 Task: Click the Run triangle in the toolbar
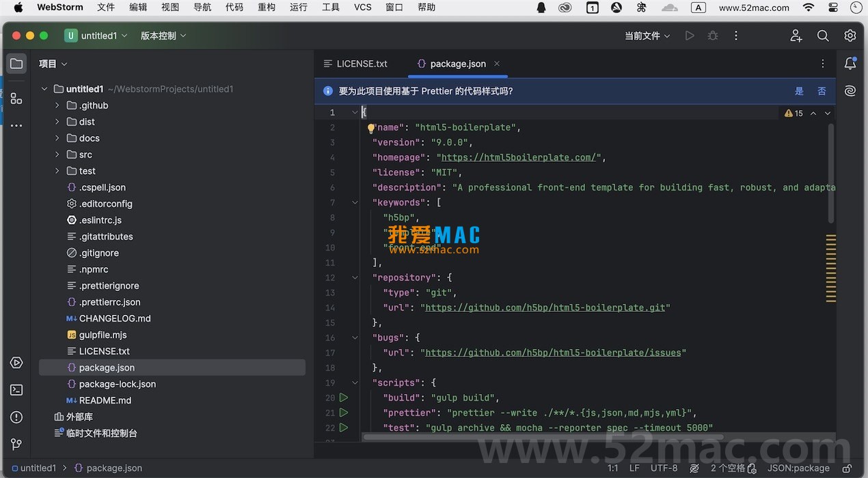tap(690, 36)
